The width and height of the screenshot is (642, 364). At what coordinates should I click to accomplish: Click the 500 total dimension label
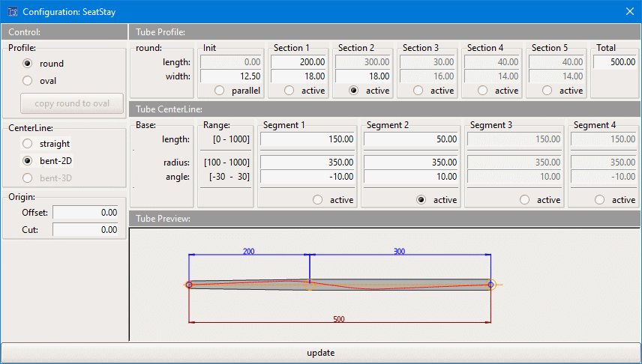pyautogui.click(x=339, y=319)
